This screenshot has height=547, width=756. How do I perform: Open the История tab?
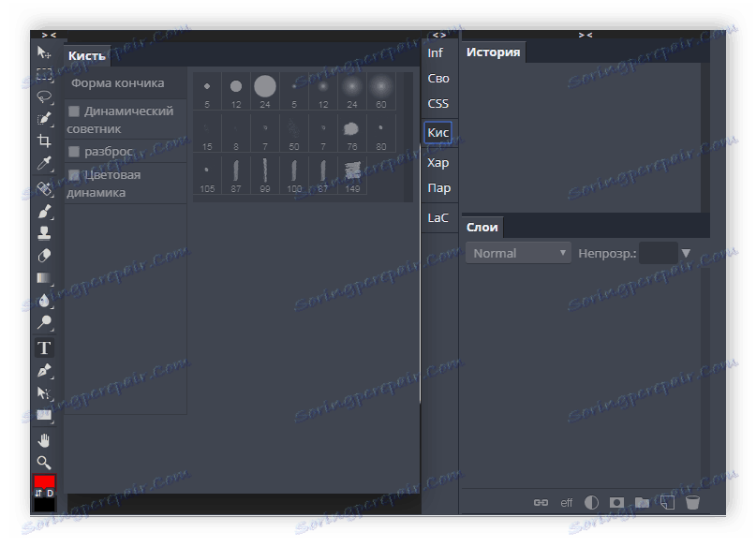(494, 52)
